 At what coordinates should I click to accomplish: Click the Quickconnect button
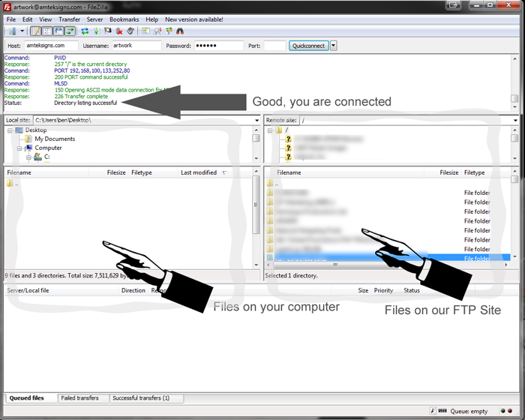[x=309, y=46]
